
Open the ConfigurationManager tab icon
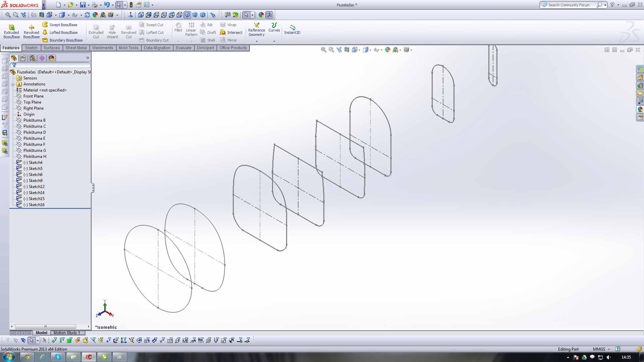coord(33,58)
